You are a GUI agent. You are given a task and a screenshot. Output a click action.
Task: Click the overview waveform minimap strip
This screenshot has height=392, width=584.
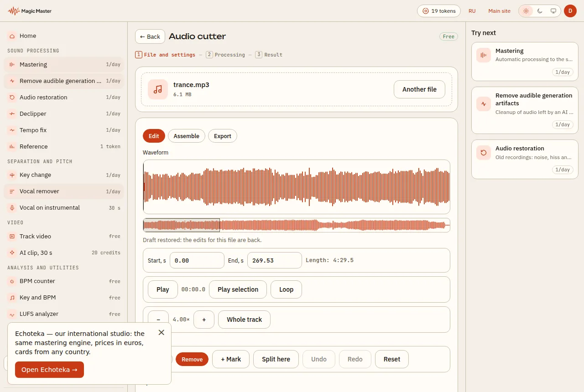(297, 225)
